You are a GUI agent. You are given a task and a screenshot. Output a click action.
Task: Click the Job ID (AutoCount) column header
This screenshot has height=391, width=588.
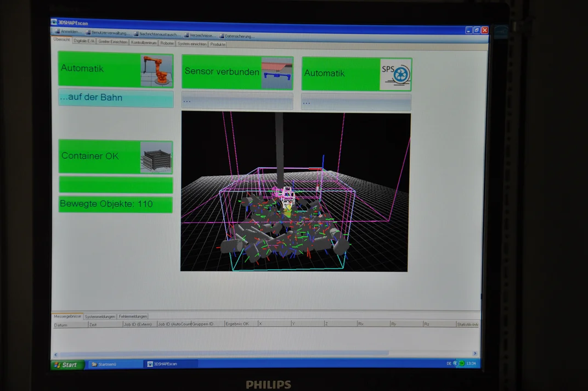(174, 324)
